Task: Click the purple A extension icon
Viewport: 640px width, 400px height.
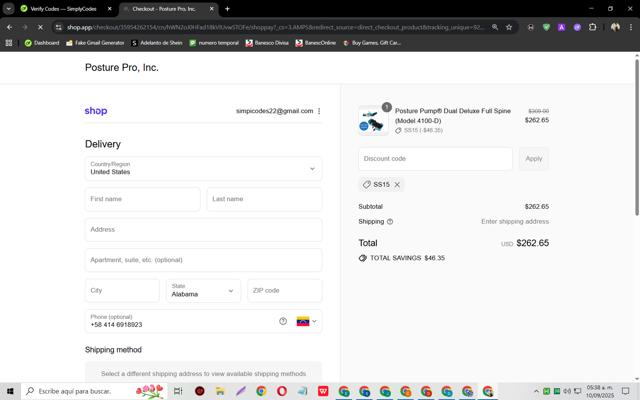Action: [x=562, y=27]
